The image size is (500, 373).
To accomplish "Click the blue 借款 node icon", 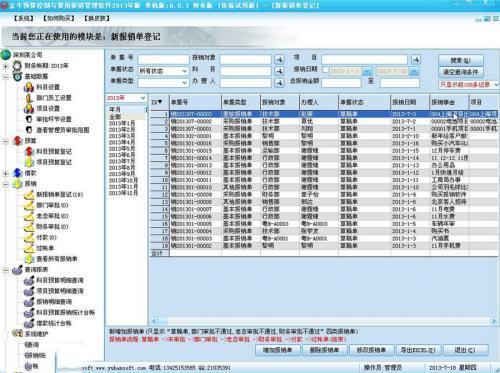I will pyautogui.click(x=17, y=173).
